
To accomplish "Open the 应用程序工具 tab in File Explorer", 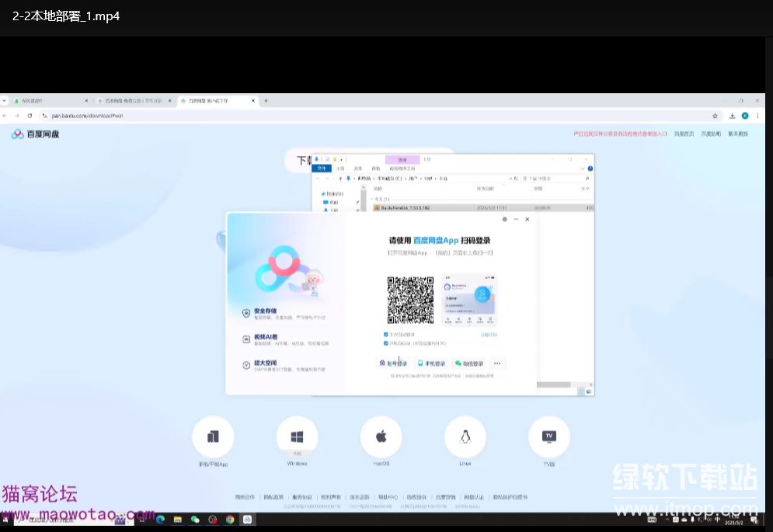I will [402, 169].
